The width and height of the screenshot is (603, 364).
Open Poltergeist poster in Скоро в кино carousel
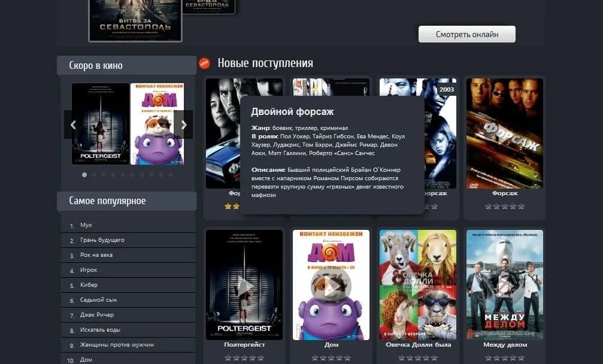(101, 124)
